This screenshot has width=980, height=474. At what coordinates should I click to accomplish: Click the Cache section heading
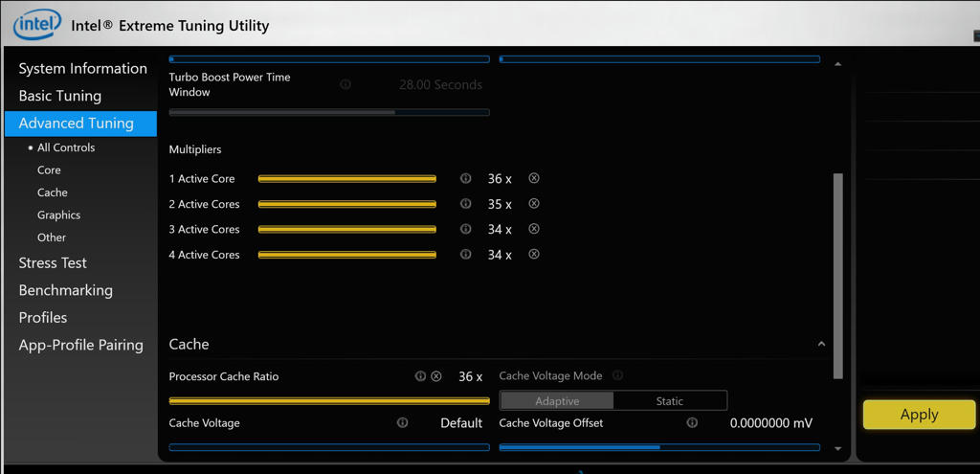[189, 344]
